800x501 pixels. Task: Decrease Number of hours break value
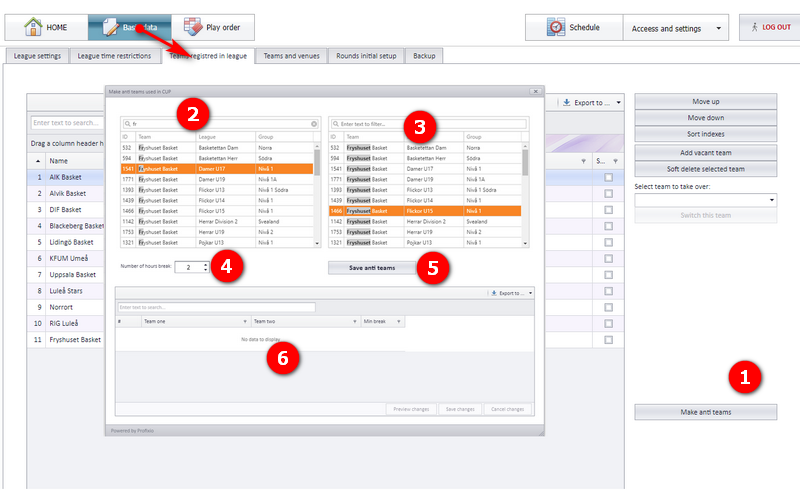[x=206, y=269]
